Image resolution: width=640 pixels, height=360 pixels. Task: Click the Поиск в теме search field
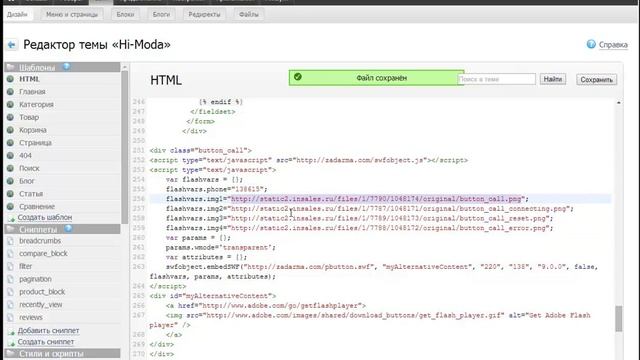pyautogui.click(x=496, y=79)
